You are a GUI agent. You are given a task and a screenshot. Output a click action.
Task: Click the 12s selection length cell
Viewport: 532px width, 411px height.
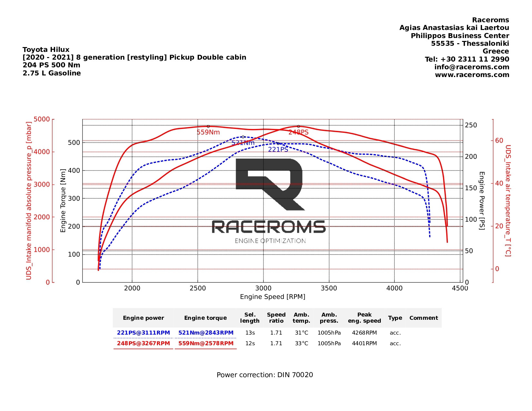click(x=250, y=343)
